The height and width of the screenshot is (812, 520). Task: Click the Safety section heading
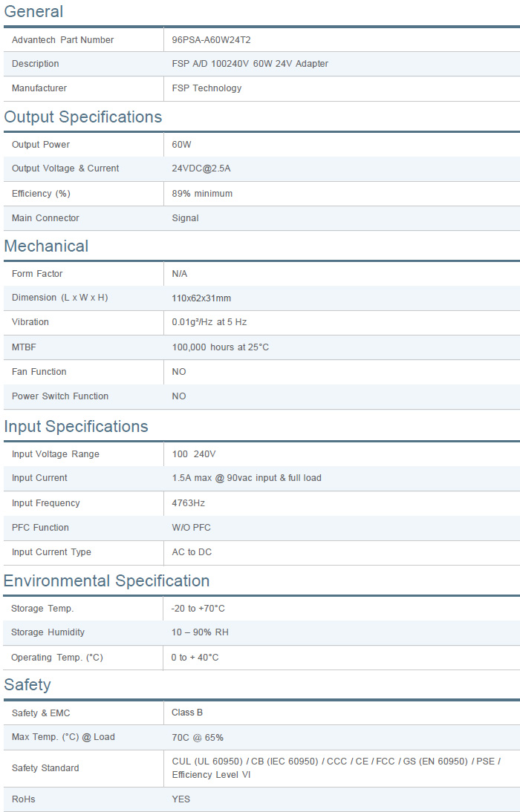click(27, 685)
